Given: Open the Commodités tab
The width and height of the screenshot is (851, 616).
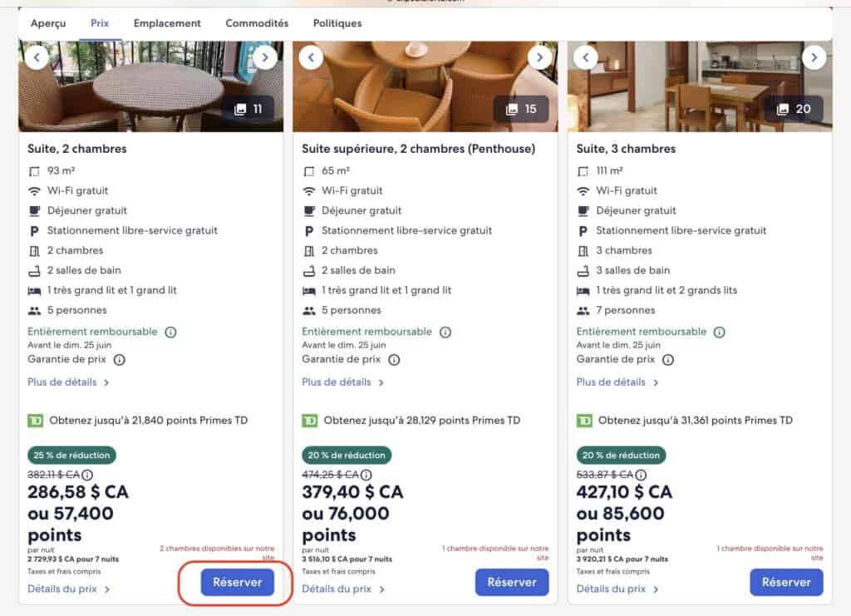Looking at the screenshot, I should tap(257, 23).
